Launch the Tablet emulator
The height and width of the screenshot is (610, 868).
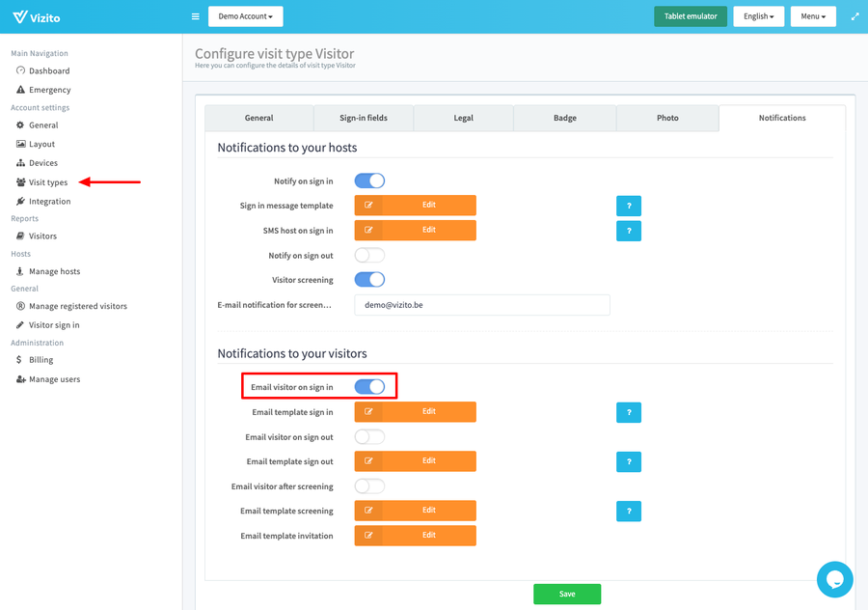pos(690,16)
